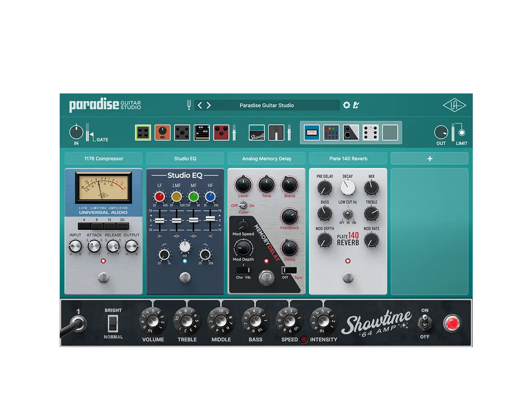
Task: Open the Plate 140 Reverb slot tab
Action: point(348,158)
